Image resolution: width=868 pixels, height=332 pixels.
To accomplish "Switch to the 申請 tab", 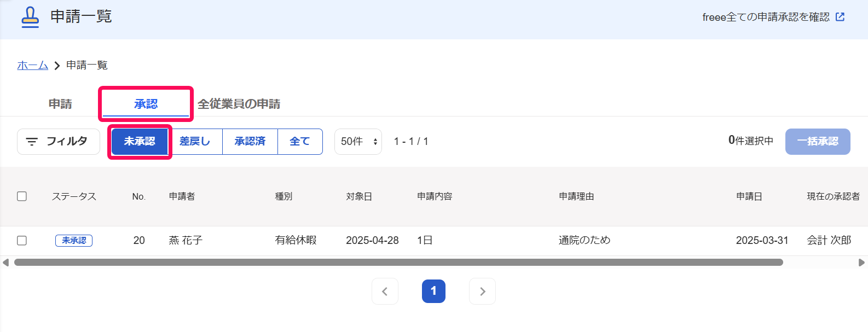I will click(x=60, y=104).
